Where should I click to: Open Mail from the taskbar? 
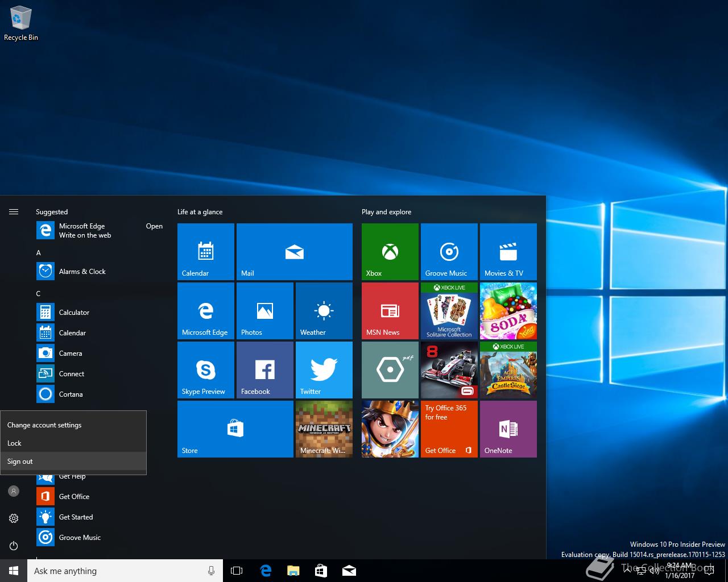349,571
